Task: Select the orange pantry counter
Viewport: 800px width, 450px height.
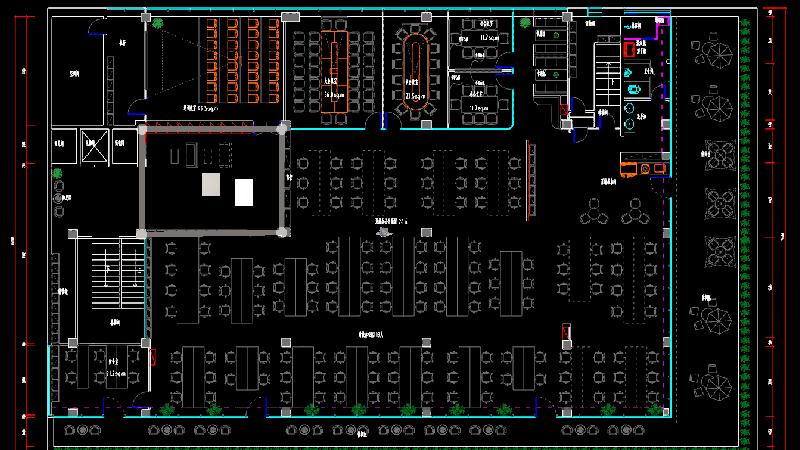Action: click(x=642, y=166)
